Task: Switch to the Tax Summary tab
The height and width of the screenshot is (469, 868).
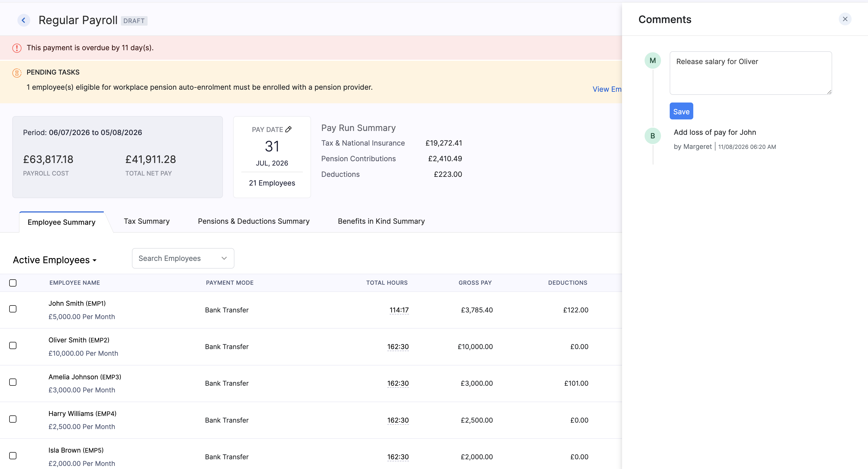Action: click(147, 221)
